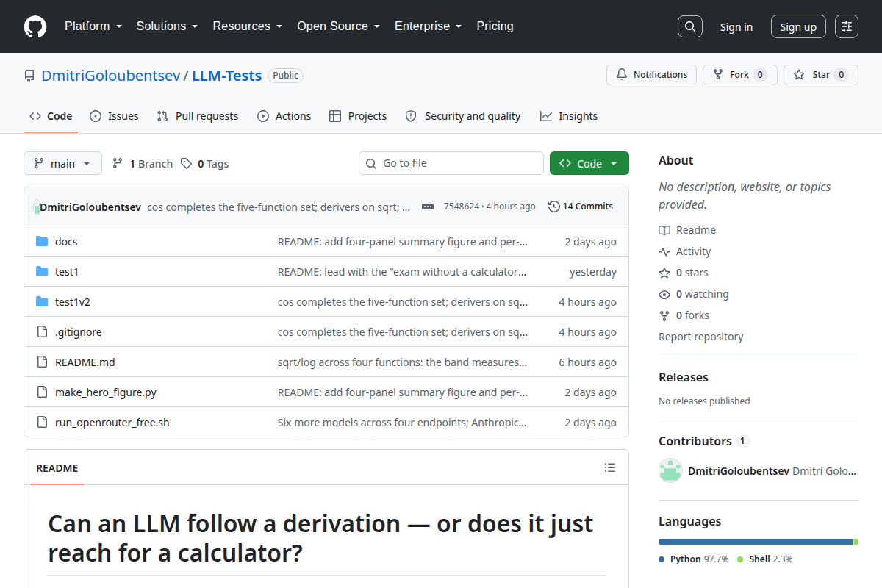Click the book icon beside Readme
The height and width of the screenshot is (588, 882).
pos(664,230)
